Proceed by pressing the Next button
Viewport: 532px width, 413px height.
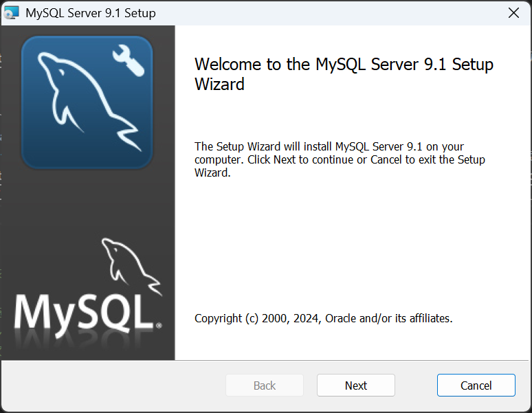coord(355,386)
